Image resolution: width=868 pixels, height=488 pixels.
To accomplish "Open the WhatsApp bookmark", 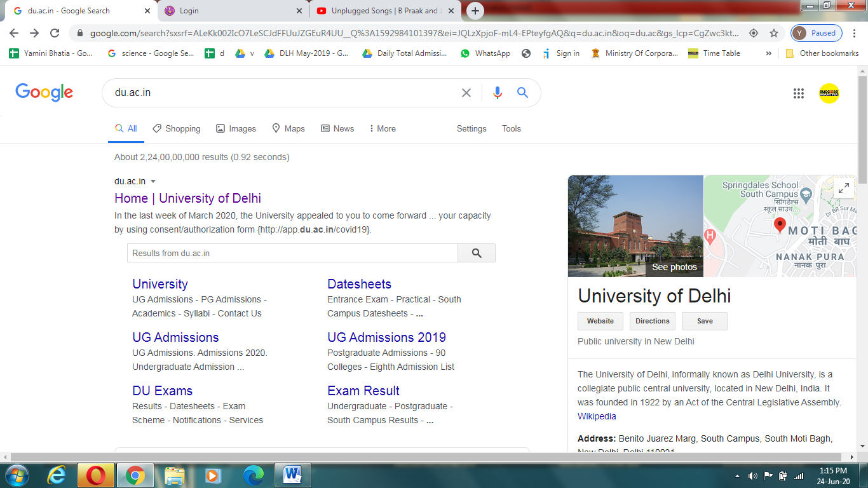I will click(x=485, y=53).
